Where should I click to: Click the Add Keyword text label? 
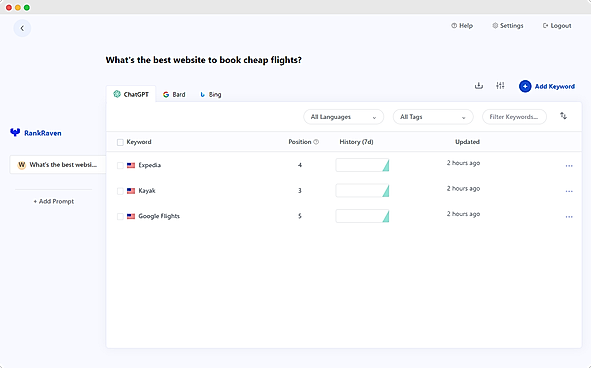tap(555, 86)
